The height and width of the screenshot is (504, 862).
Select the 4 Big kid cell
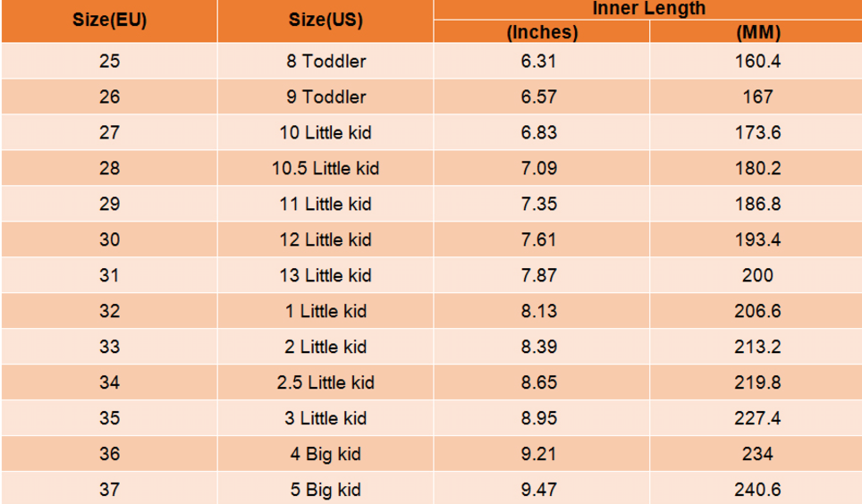point(325,454)
